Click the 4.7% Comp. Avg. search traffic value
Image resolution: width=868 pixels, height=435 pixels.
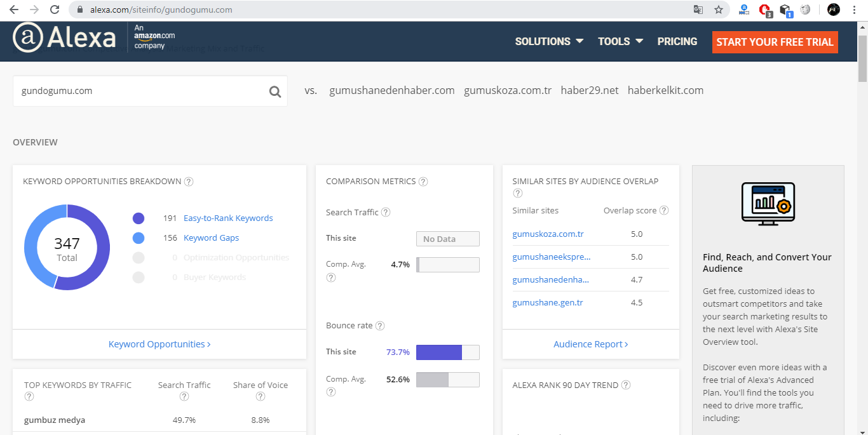(400, 264)
